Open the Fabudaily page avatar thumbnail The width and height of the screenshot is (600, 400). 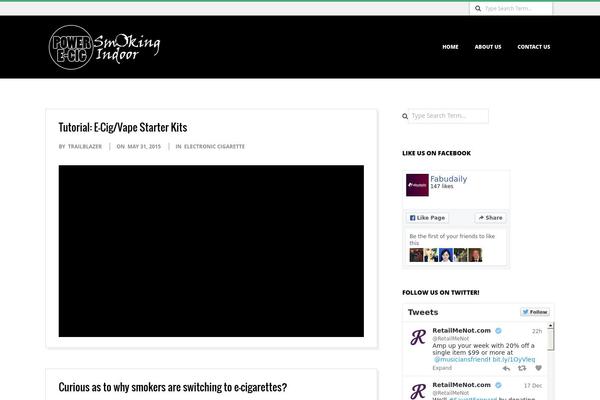[417, 185]
